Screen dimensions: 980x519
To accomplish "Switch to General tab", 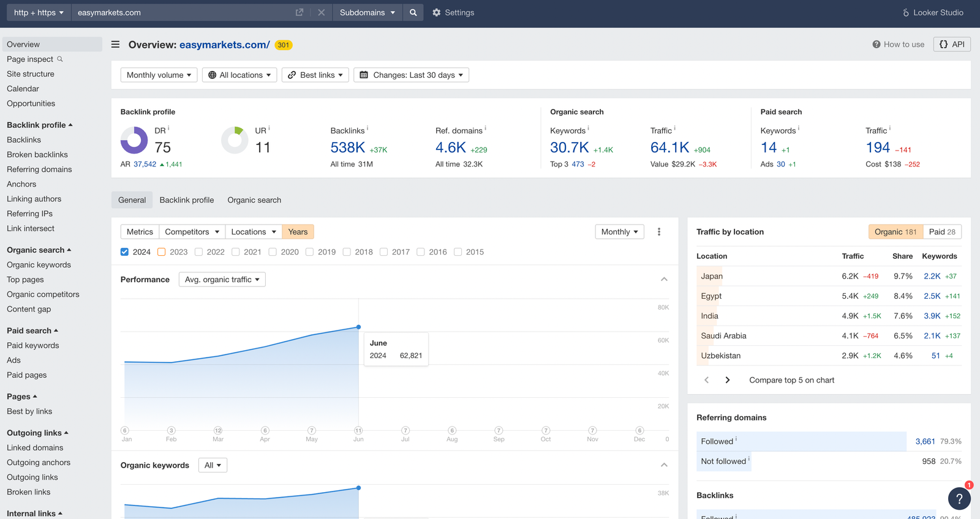I will [x=132, y=200].
